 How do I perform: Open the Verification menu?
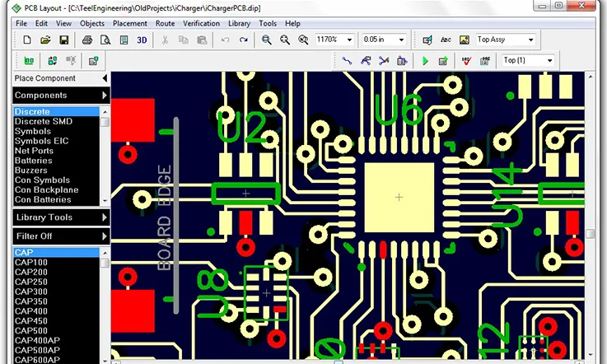click(x=201, y=23)
